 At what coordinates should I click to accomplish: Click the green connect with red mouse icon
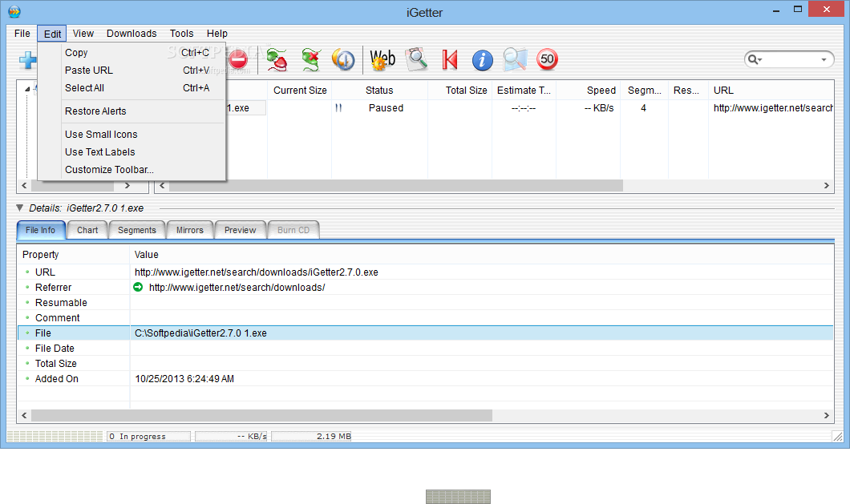277,59
